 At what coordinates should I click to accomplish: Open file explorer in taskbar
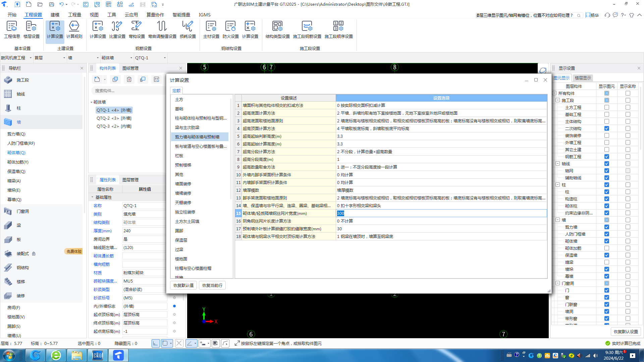pyautogui.click(x=77, y=355)
